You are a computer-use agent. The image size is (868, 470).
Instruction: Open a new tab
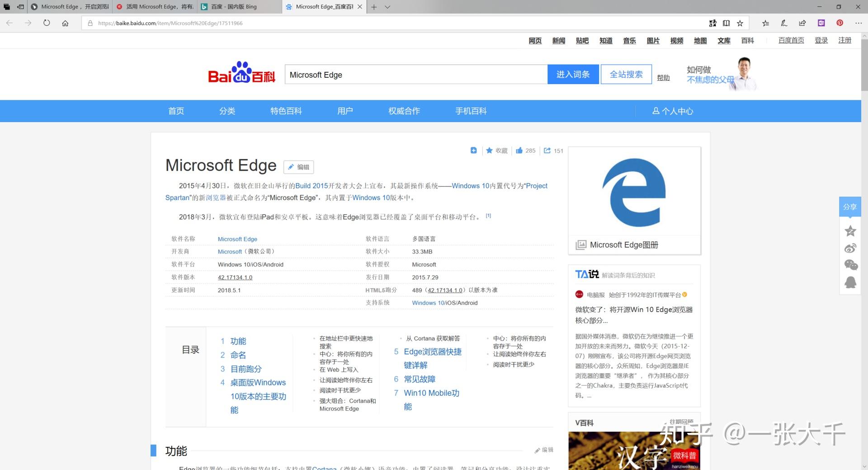pos(374,7)
